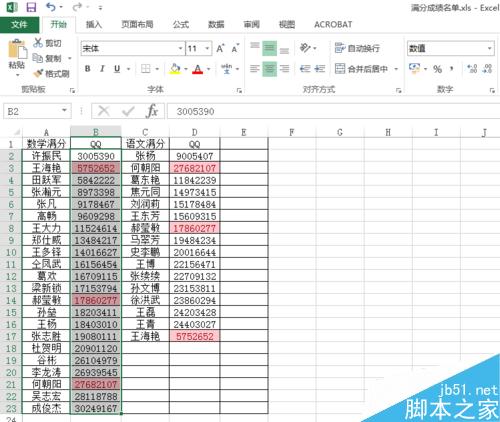Open the 文件 File tab

pyautogui.click(x=19, y=25)
